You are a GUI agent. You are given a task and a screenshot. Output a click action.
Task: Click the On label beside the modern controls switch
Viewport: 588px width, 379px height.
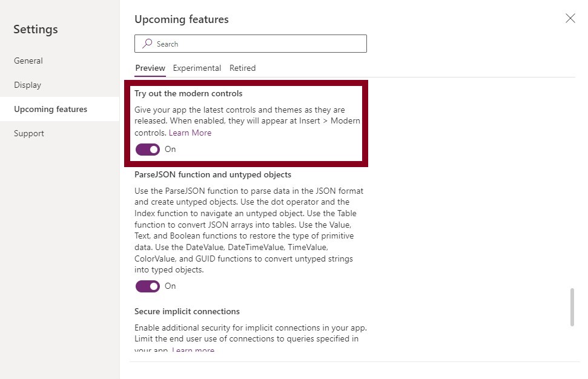click(x=170, y=149)
